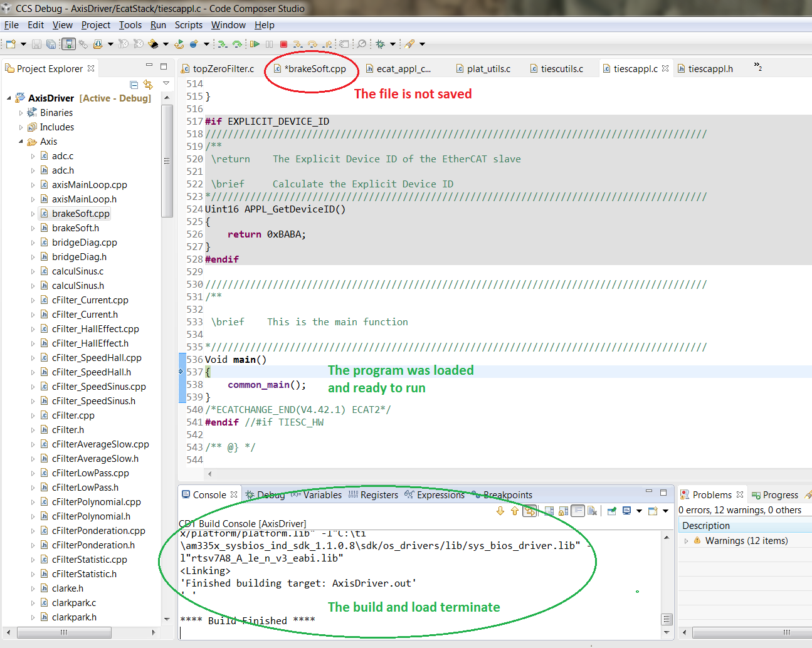Image resolution: width=812 pixels, height=648 pixels.
Task: Click the New file toolbar icon
Action: tap(10, 44)
